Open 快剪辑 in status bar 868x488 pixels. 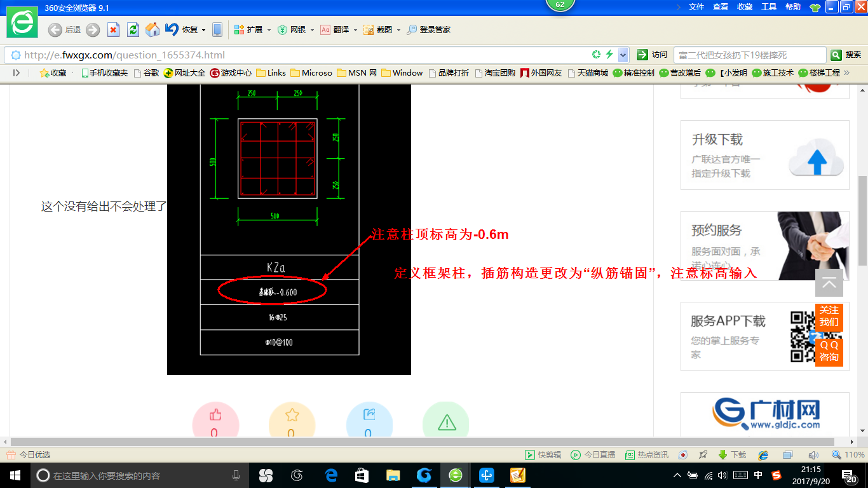[543, 455]
